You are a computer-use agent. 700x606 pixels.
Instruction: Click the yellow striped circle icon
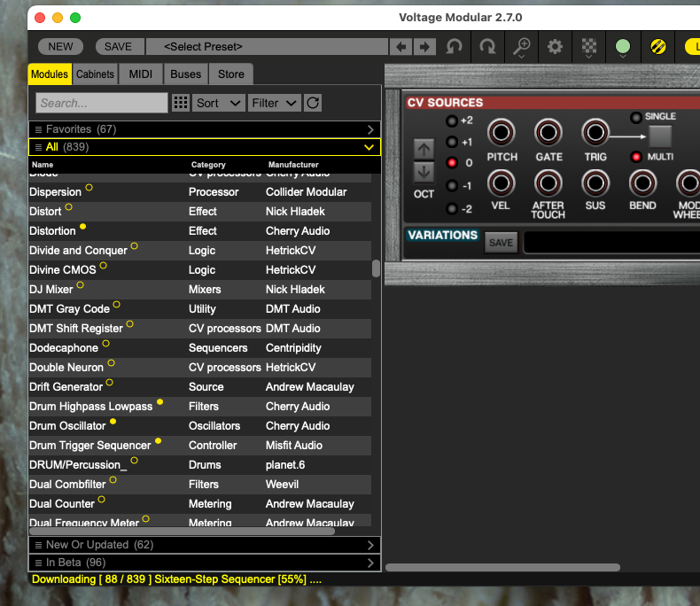click(x=657, y=46)
